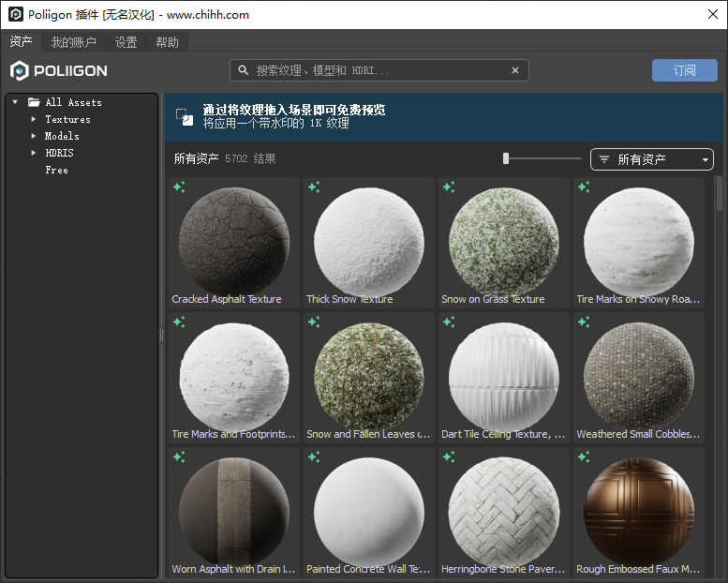Click the sparkle icon on Snow on Grass Texture
Viewport: 728px width, 583px height.
[x=449, y=187]
